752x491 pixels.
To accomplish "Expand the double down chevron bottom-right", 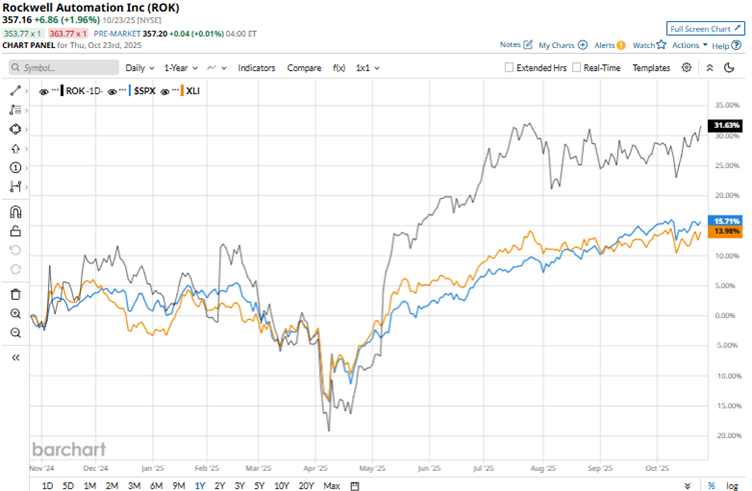I will [x=687, y=486].
